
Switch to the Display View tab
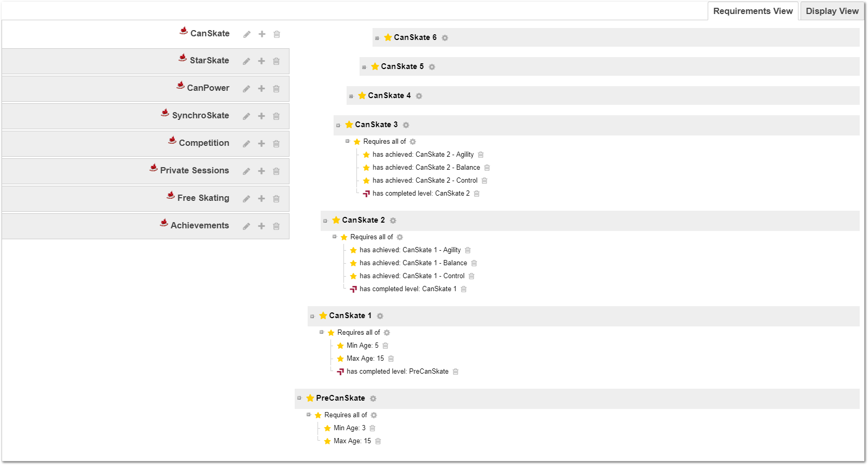click(x=832, y=11)
